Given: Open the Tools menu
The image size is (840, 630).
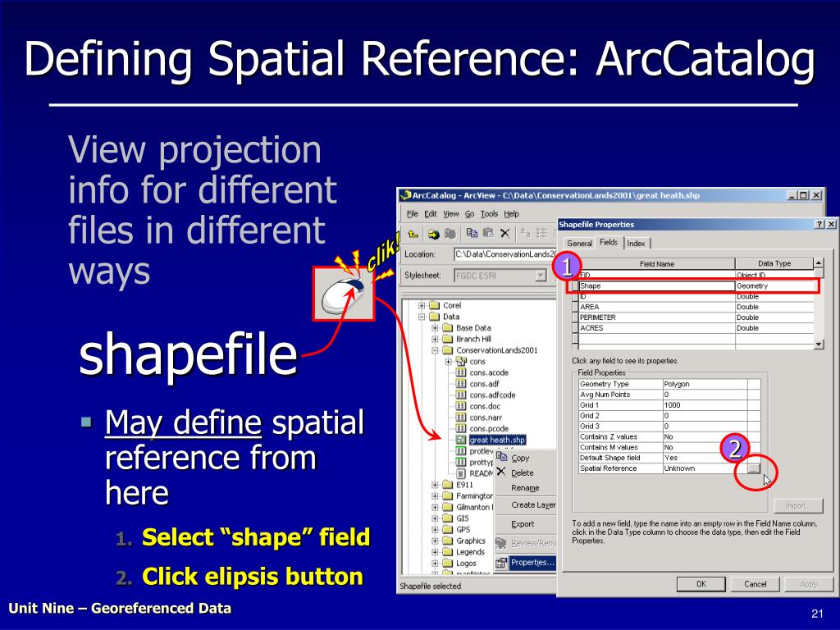Looking at the screenshot, I should pyautogui.click(x=489, y=214).
